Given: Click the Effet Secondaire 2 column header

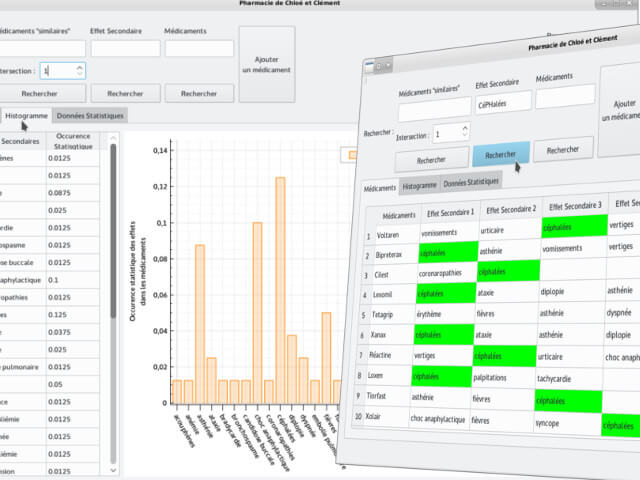Looking at the screenshot, I should pyautogui.click(x=511, y=209).
